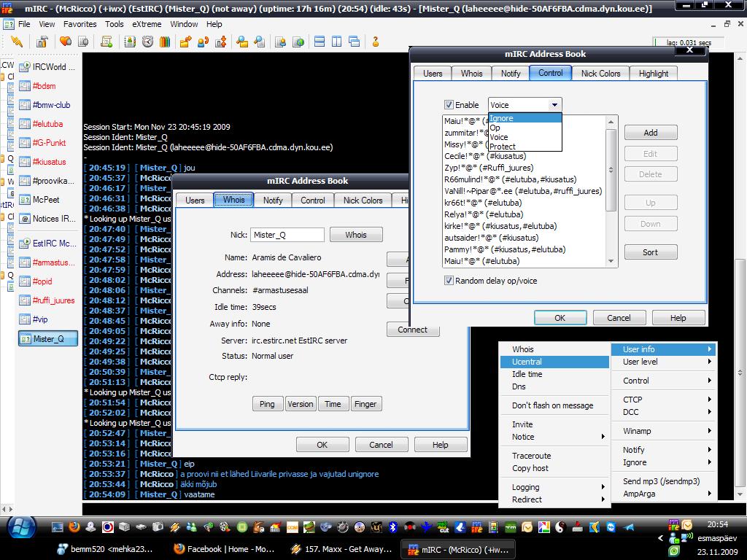Switch to Notify tab in left Address Book
Screen dimensions: 747x560
273,201
